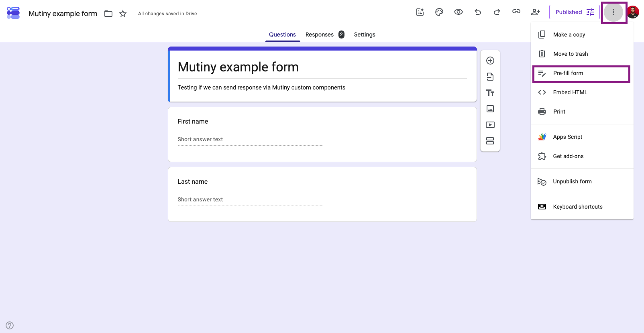Undo the last change
Image resolution: width=644 pixels, height=333 pixels.
(x=478, y=12)
